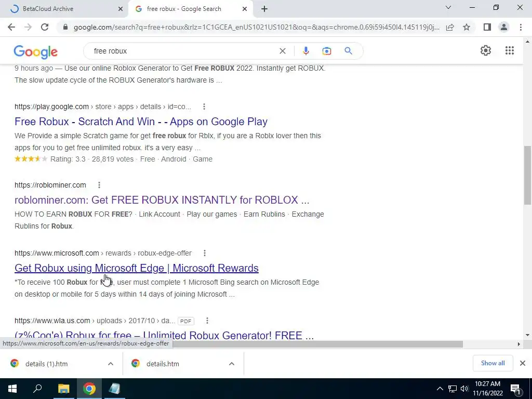Open the Chrome profile avatar
Viewport: 532px width, 399px height.
(504, 27)
